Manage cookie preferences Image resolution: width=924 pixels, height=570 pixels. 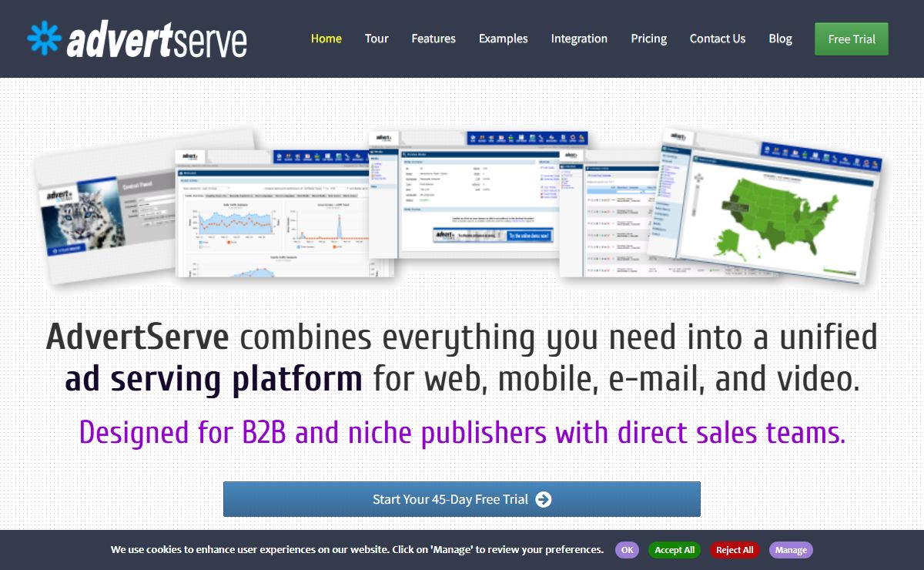[x=791, y=550]
